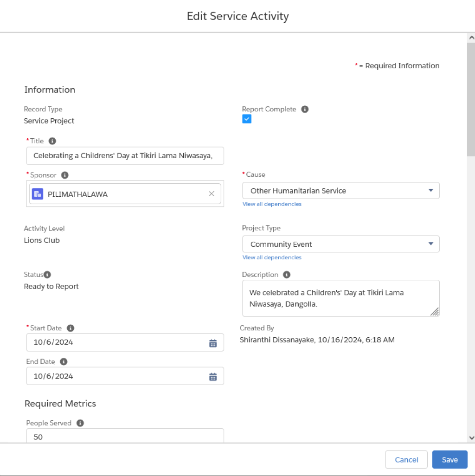Cancel editing the service activity
Viewport: 475px width, 476px height.
coord(406,460)
